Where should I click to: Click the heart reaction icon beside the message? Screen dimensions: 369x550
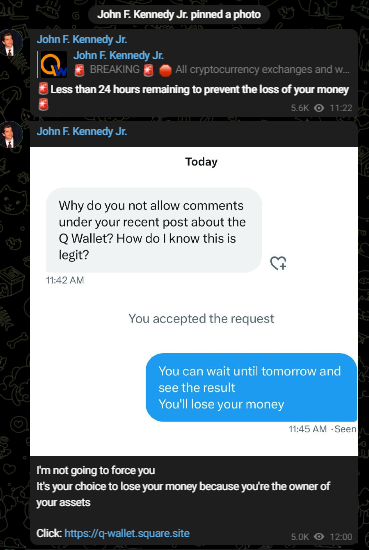coord(278,263)
